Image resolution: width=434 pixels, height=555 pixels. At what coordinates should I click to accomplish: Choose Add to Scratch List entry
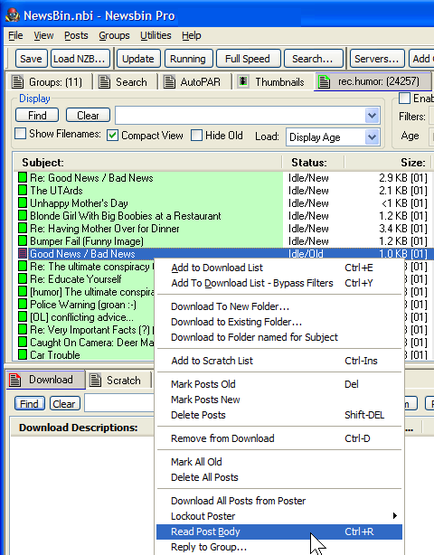(279, 361)
